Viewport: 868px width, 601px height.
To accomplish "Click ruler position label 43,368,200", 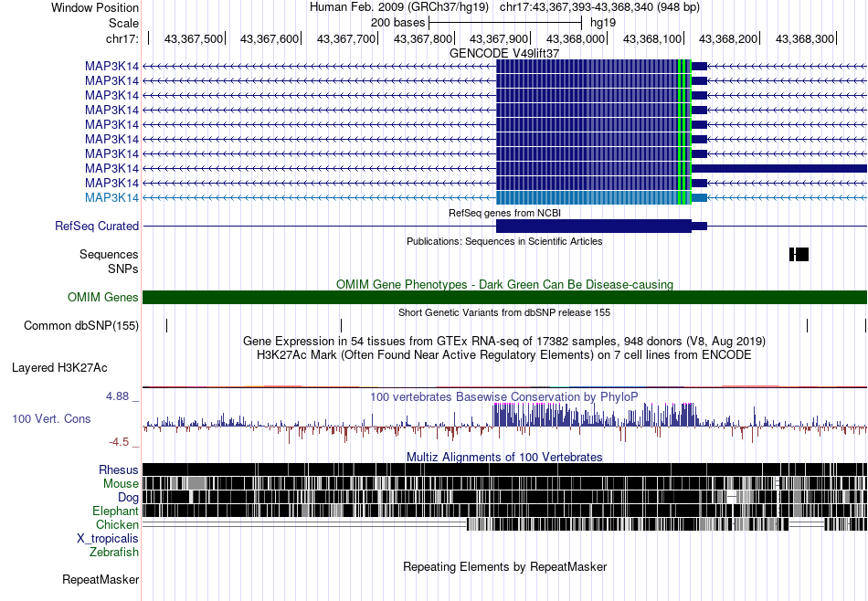I will tap(728, 38).
